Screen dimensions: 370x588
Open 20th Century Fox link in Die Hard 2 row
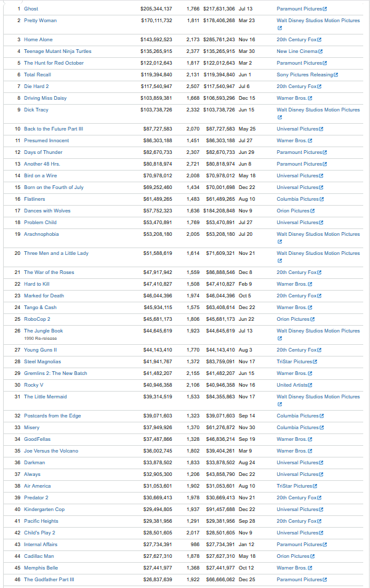[297, 86]
